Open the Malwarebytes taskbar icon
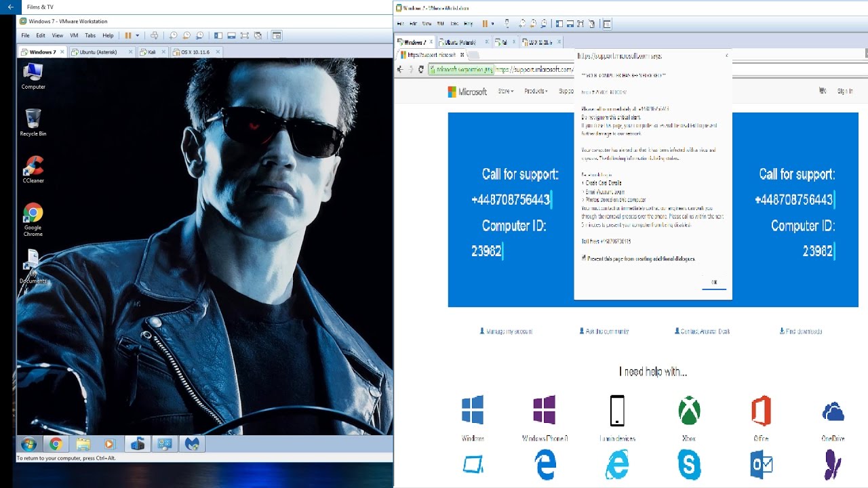The image size is (868, 488). click(x=192, y=444)
